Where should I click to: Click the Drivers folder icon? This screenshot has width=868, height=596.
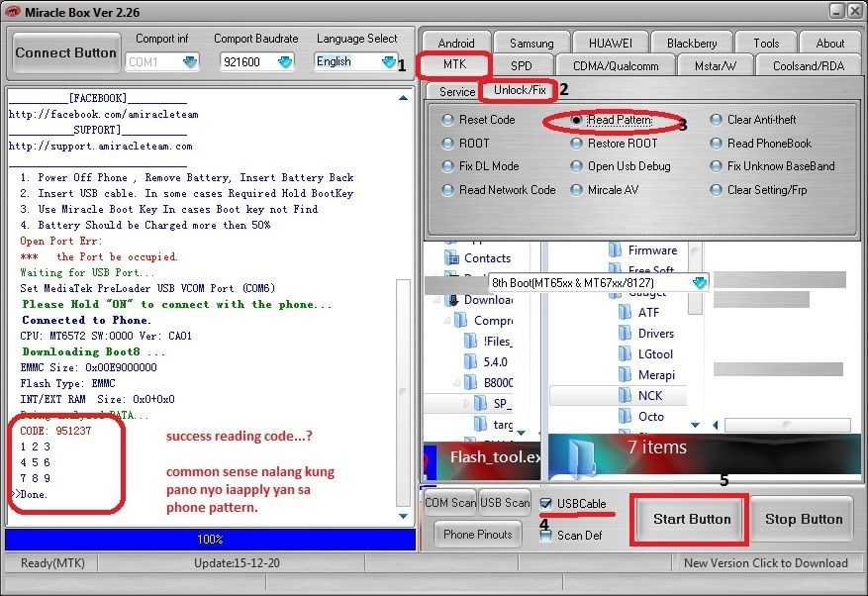625,334
